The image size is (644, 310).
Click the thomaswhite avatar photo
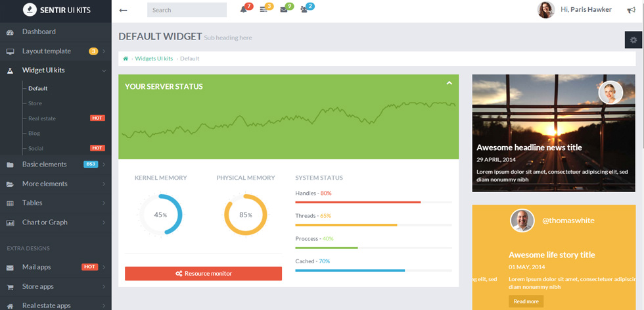tap(522, 220)
